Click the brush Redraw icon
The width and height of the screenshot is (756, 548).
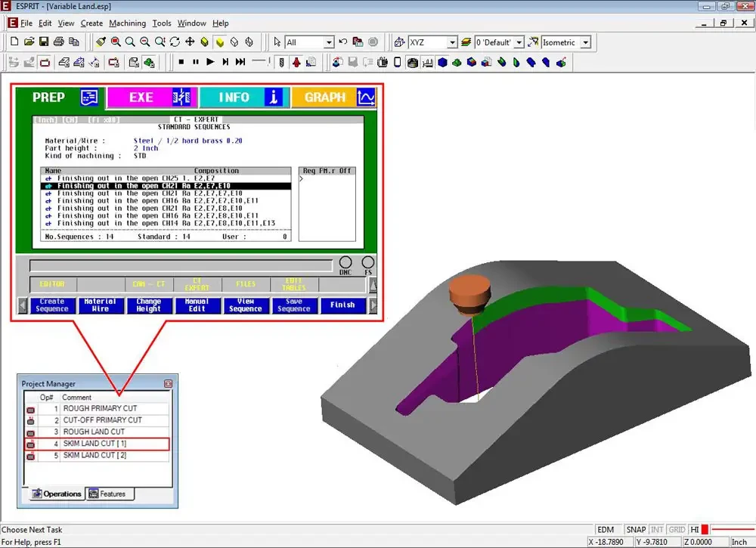101,42
